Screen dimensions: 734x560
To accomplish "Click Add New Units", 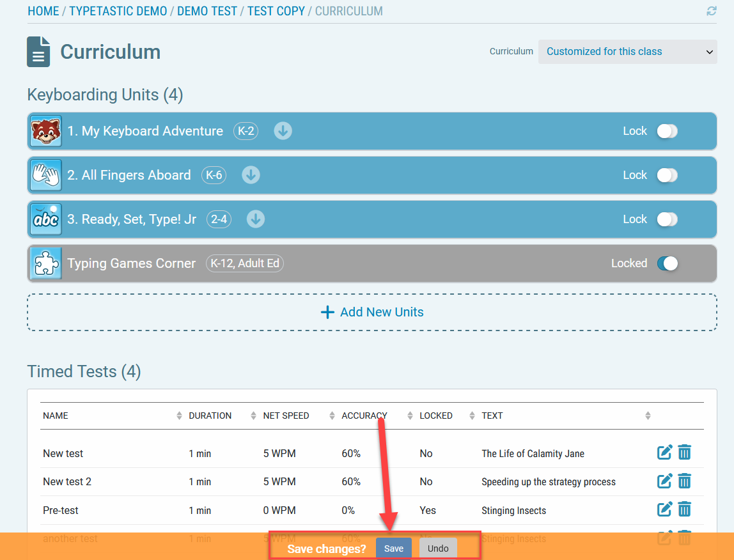I will 371,312.
